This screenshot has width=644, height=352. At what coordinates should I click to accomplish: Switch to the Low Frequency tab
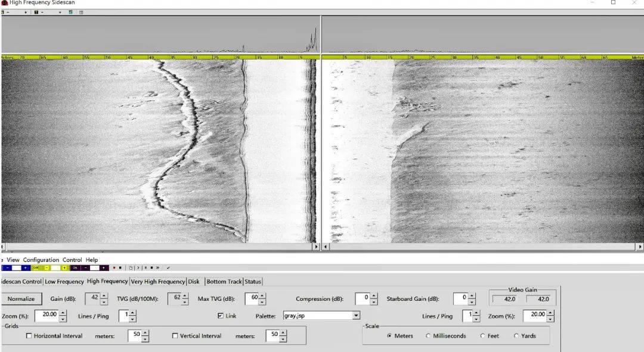tap(64, 282)
